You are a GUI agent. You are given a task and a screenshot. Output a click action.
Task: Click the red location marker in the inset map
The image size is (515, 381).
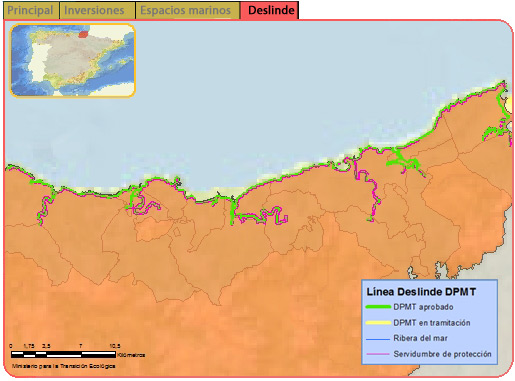(x=83, y=33)
